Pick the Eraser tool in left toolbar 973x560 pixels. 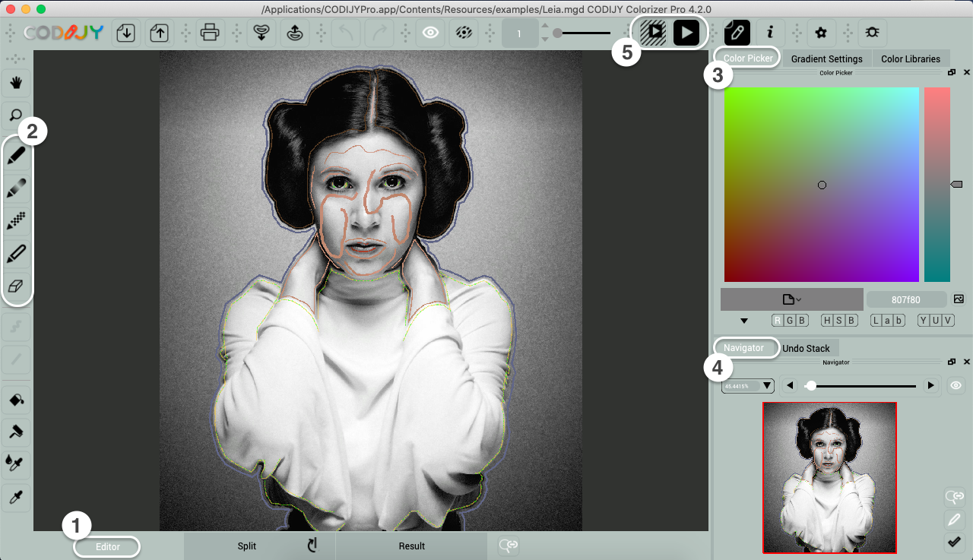15,286
